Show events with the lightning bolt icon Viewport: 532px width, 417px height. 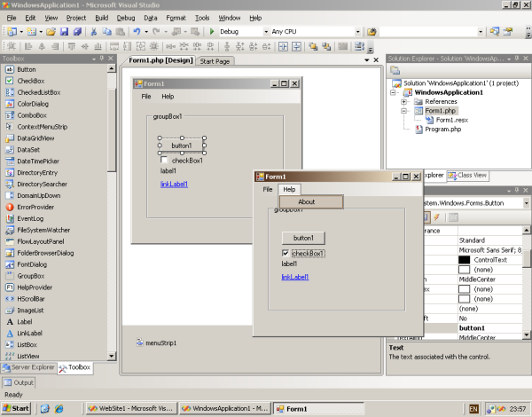436,217
